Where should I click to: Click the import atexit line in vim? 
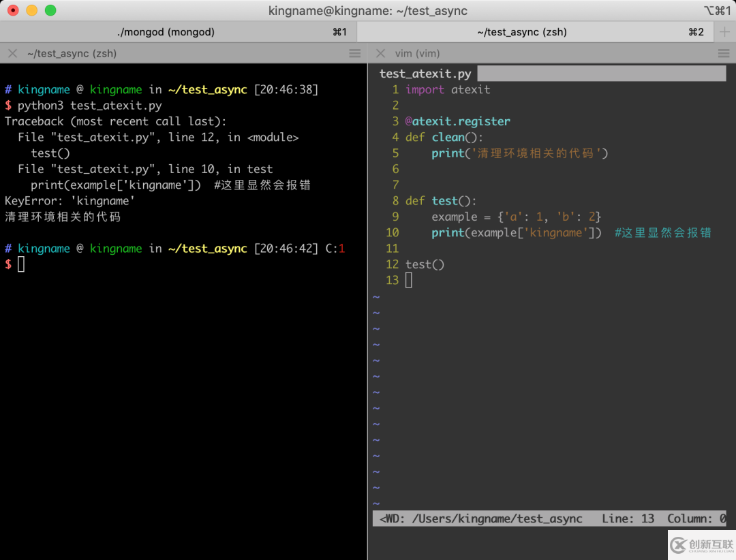click(447, 89)
